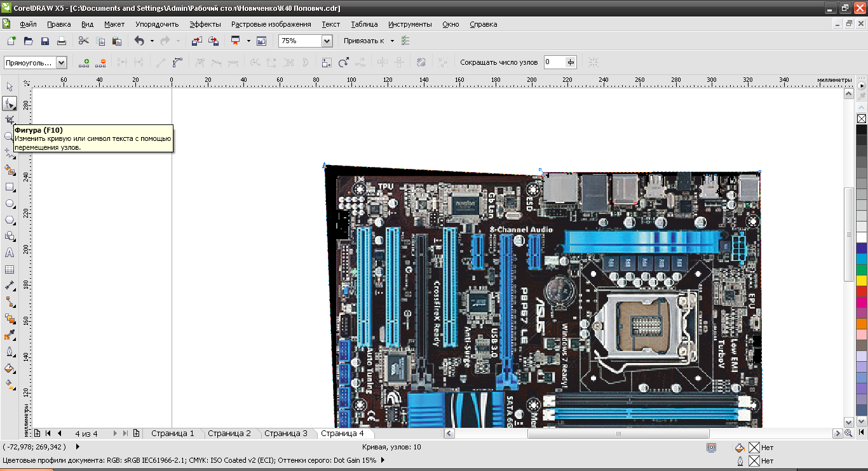This screenshot has width=868, height=471.
Task: Switch to the Страница 1 tab
Action: point(173,434)
